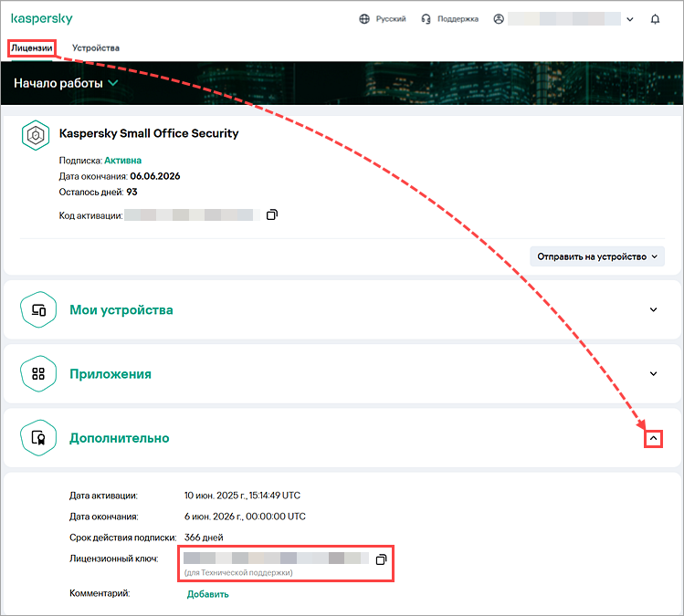Click the Начало работы heading

(58, 83)
